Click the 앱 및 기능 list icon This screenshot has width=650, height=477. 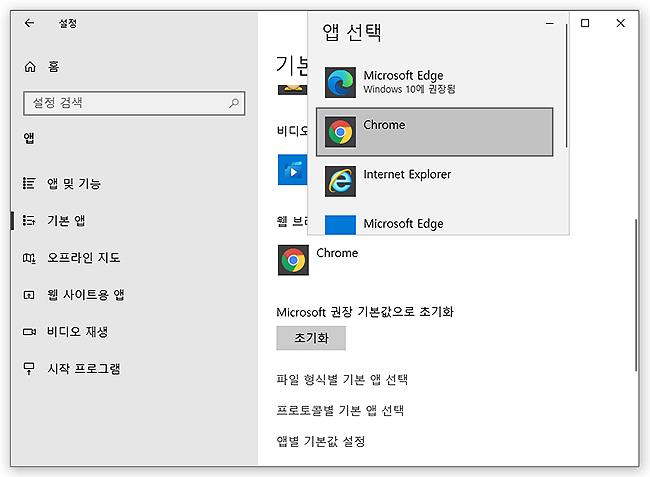pyautogui.click(x=29, y=183)
